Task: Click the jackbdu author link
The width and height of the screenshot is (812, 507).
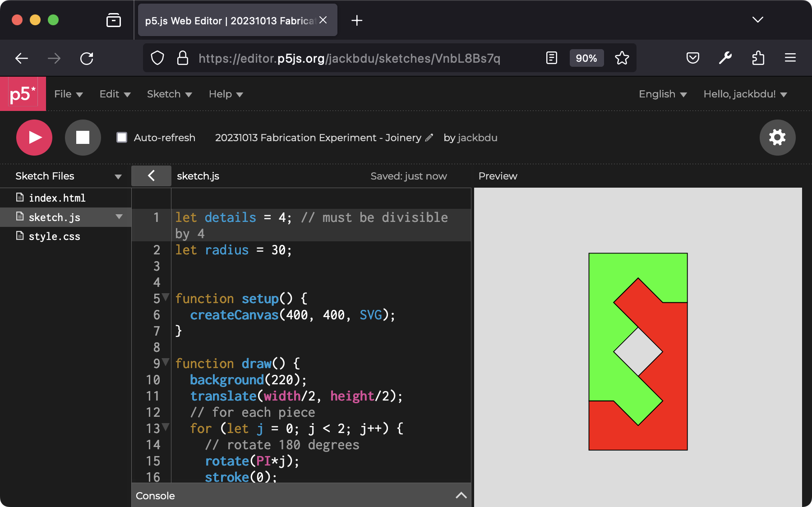Action: (477, 138)
